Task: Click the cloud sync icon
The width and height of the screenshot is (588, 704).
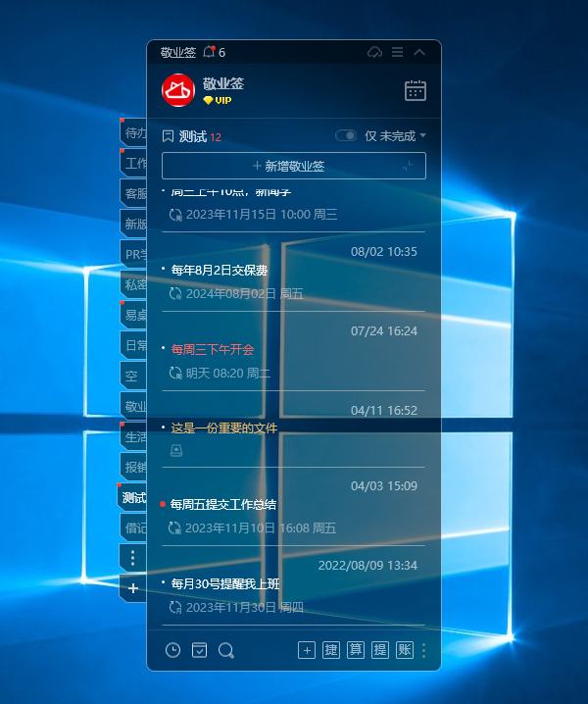Action: 374,53
